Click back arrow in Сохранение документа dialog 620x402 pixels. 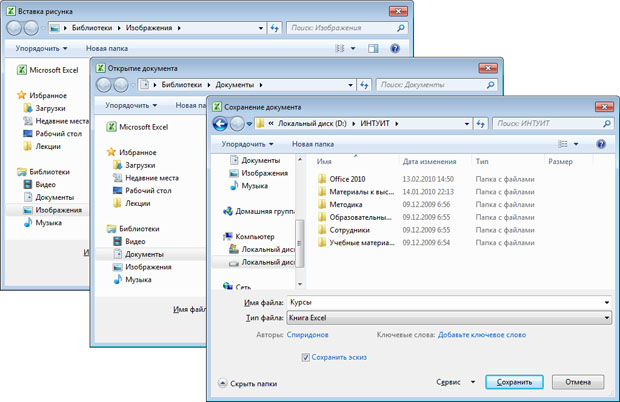220,124
